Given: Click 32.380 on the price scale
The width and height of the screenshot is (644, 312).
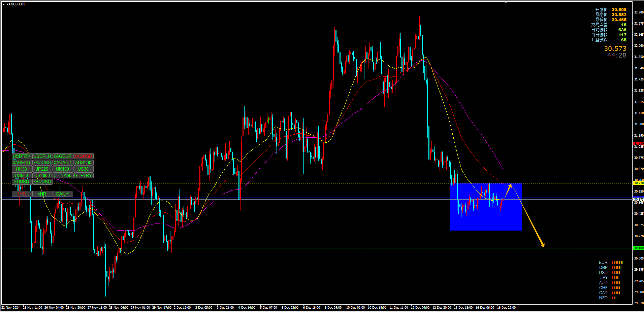Looking at the screenshot, I should 639,12.
